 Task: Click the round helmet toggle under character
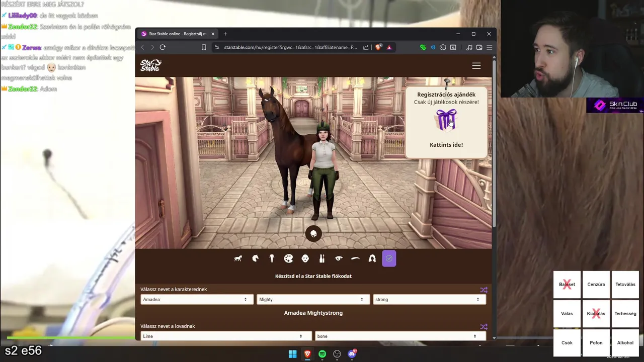click(313, 234)
